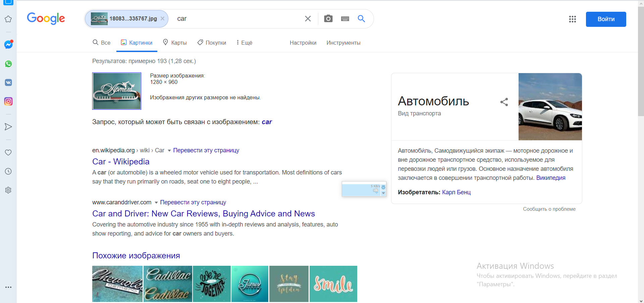The image size is (644, 303).
Task: Click the message icon in the speed widget
Action: pyautogui.click(x=376, y=191)
